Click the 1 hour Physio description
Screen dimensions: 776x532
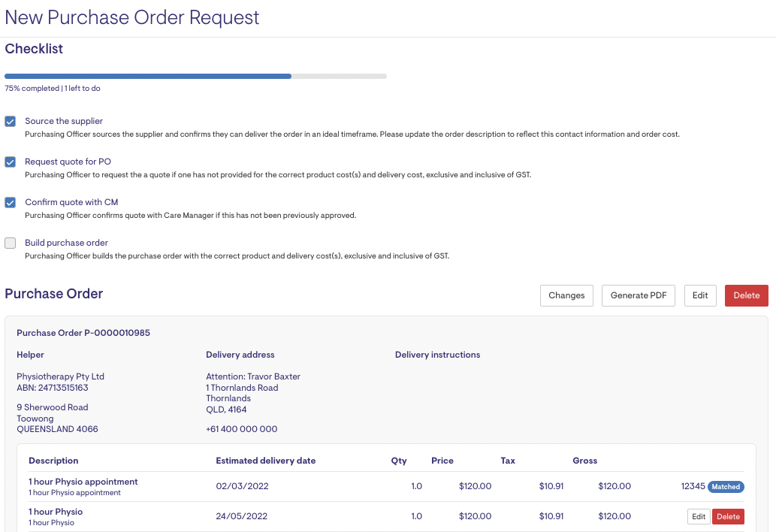coord(56,512)
